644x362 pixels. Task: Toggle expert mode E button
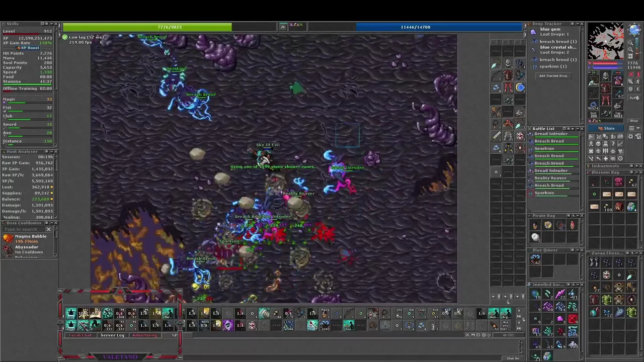click(638, 89)
